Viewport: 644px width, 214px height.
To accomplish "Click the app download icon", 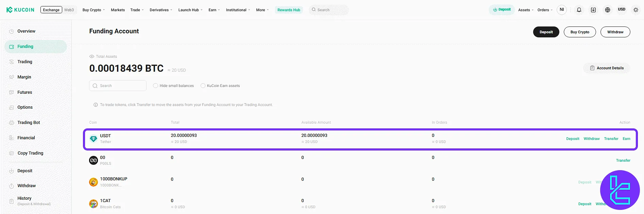I will point(593,10).
